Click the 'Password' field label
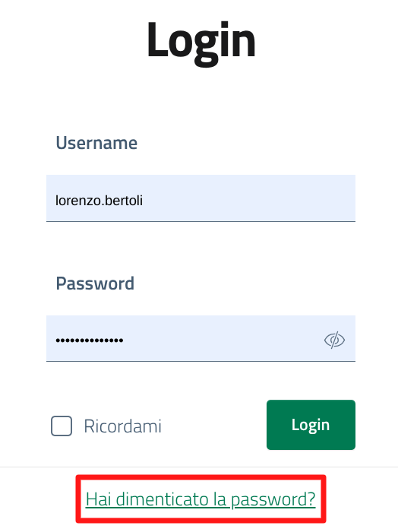The height and width of the screenshot is (532, 398). (95, 283)
